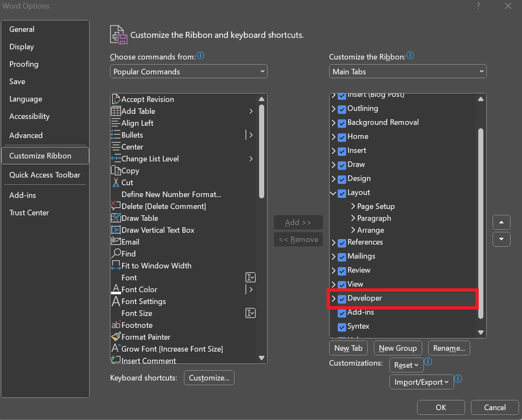Toggle the Mailings tab checkbox
The width and height of the screenshot is (522, 420).
pyautogui.click(x=342, y=256)
